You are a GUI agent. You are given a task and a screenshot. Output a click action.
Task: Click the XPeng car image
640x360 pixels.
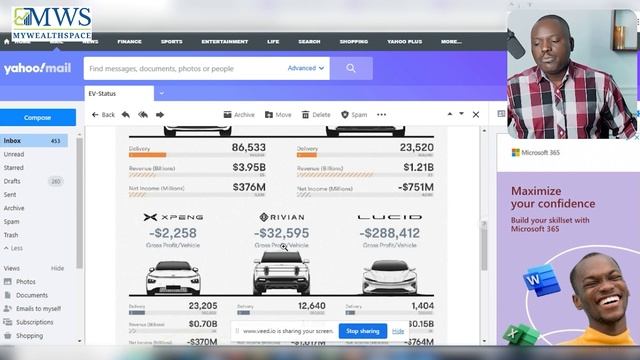pos(173,278)
